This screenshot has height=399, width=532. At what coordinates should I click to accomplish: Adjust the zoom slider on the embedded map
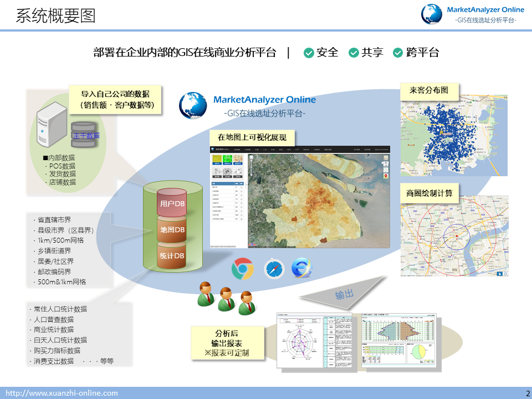(x=252, y=167)
